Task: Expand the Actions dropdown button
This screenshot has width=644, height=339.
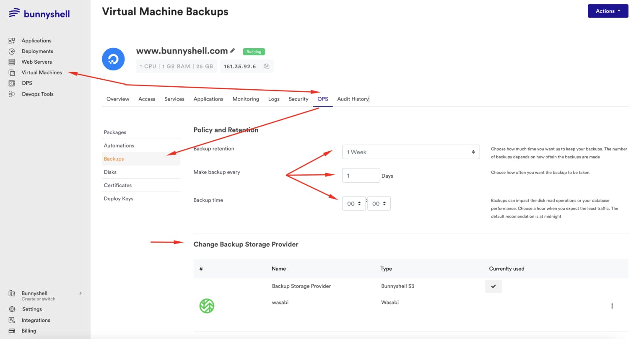Action: click(x=608, y=11)
